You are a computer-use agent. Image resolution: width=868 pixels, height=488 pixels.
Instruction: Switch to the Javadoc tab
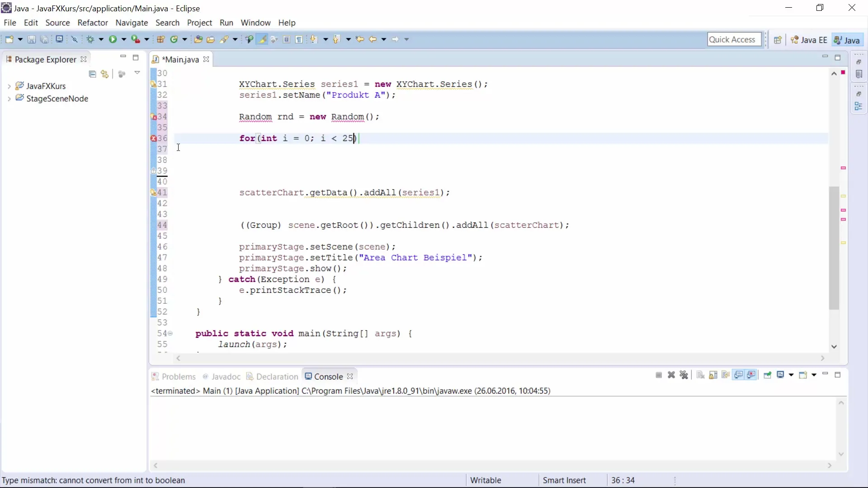point(222,376)
